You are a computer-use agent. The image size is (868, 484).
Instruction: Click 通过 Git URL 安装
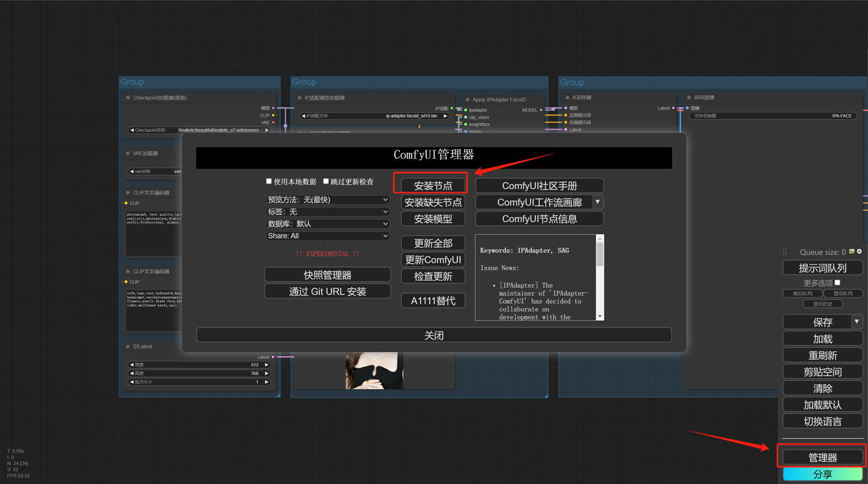tap(328, 291)
